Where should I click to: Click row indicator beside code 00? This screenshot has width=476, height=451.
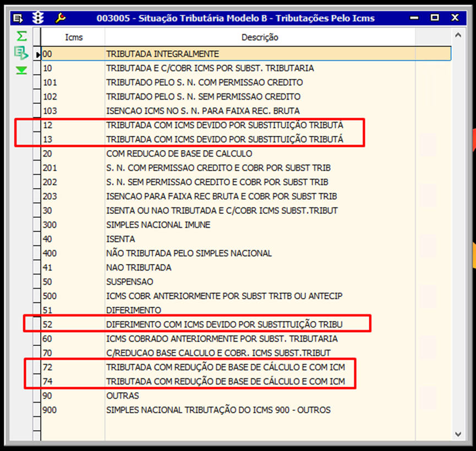coord(37,54)
